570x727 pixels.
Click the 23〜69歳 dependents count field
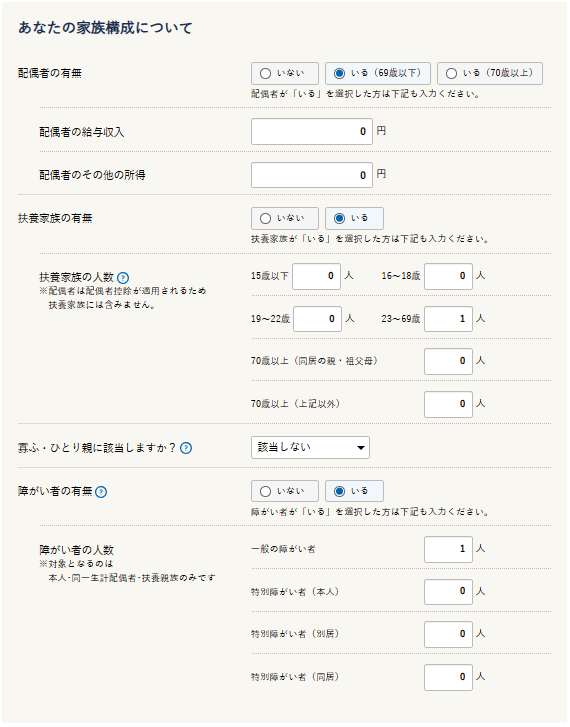[x=448, y=319]
